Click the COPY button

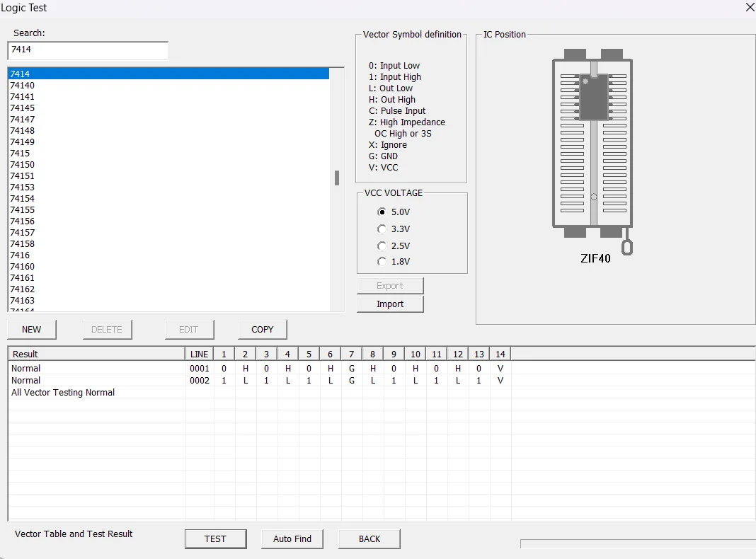click(x=263, y=330)
